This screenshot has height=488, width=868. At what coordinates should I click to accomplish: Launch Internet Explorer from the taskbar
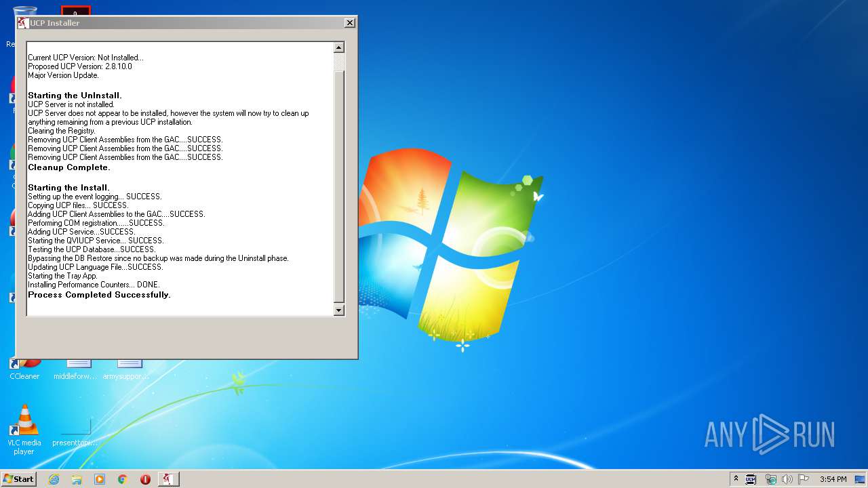point(54,479)
